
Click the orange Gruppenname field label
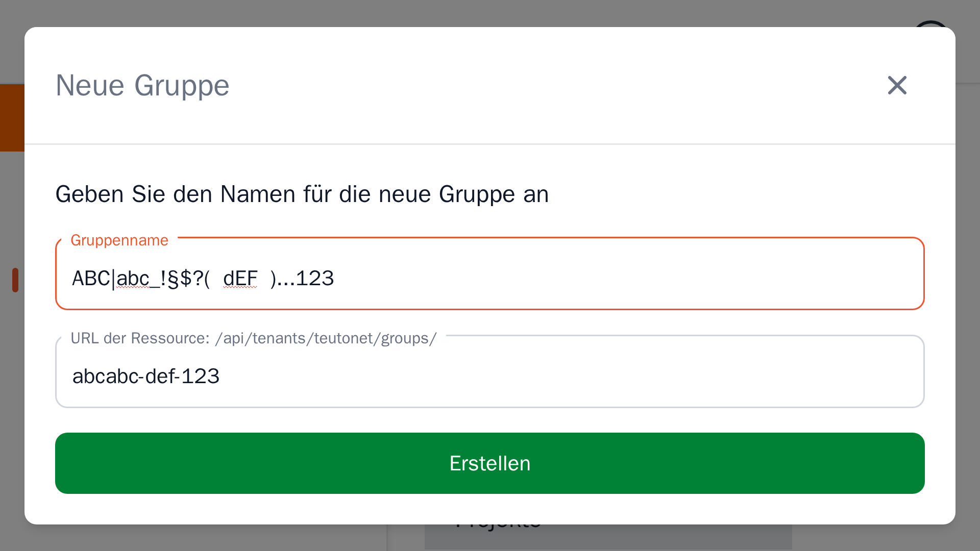pyautogui.click(x=119, y=240)
